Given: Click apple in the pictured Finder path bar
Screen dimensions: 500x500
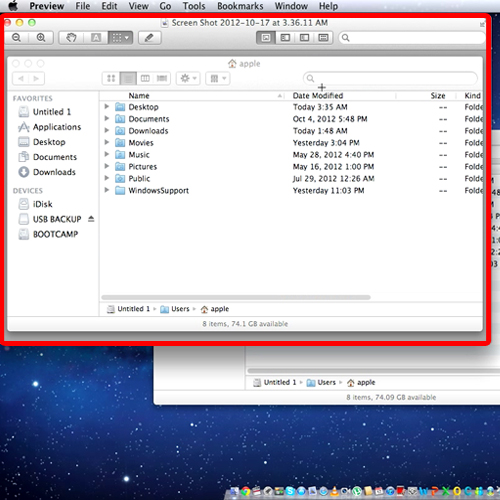Looking at the screenshot, I should 215,309.
